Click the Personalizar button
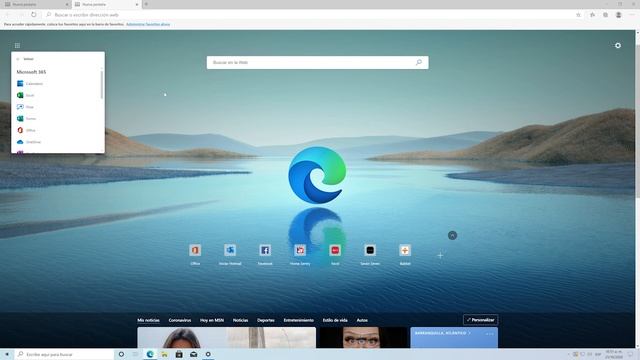The image size is (640, 360). pyautogui.click(x=480, y=320)
